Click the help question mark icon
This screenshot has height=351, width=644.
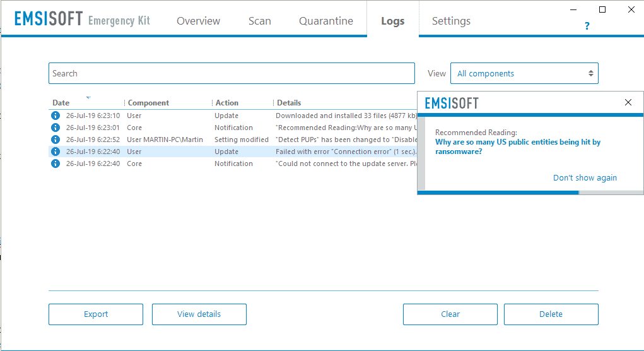click(587, 27)
